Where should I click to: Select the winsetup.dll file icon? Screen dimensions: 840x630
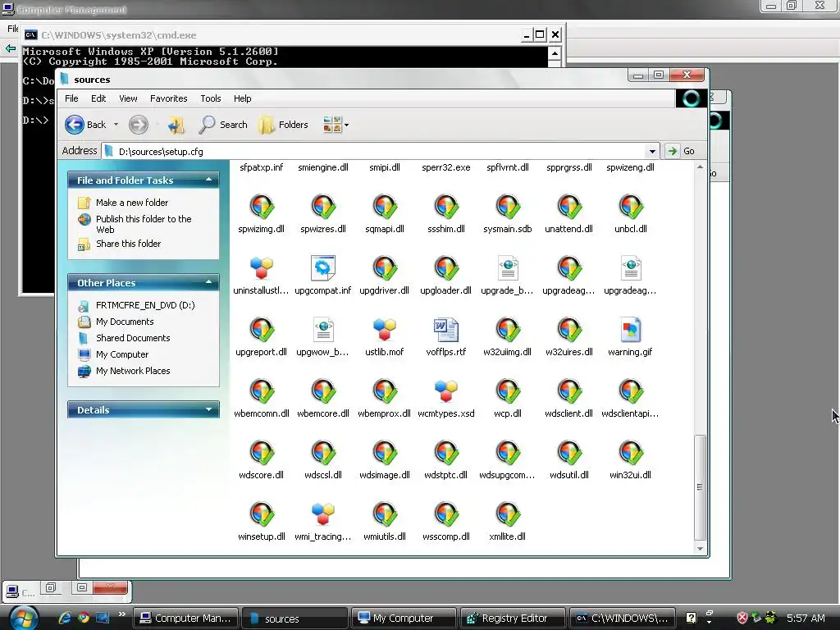click(x=262, y=514)
